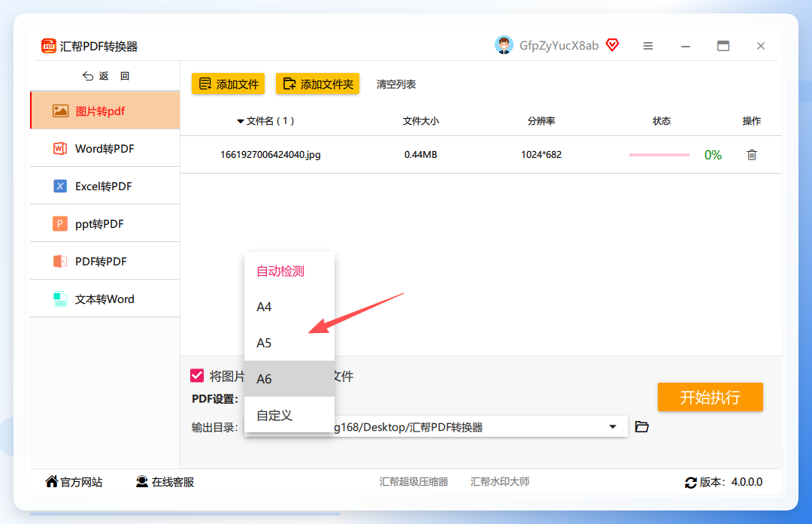This screenshot has height=524, width=812.
Task: Expand the output directory dropdown arrow
Action: click(x=613, y=427)
